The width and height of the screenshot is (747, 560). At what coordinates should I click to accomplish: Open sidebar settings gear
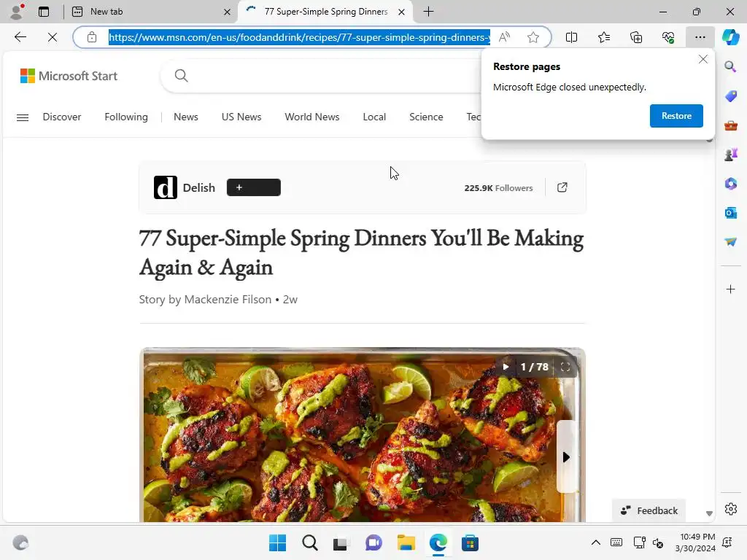pos(730,509)
